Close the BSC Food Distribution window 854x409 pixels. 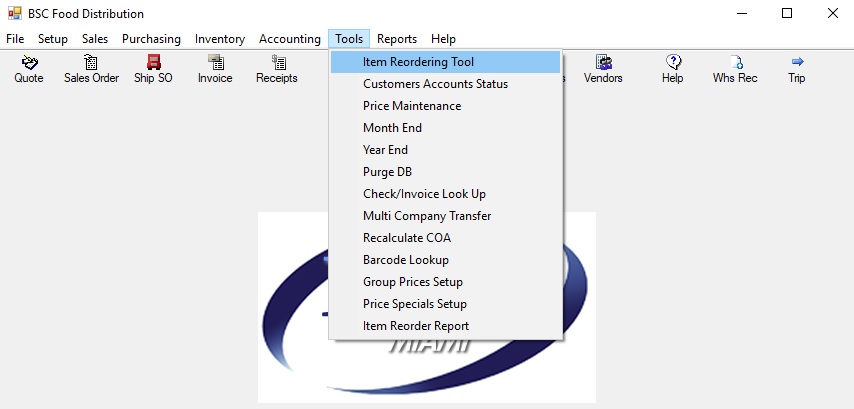tap(832, 13)
